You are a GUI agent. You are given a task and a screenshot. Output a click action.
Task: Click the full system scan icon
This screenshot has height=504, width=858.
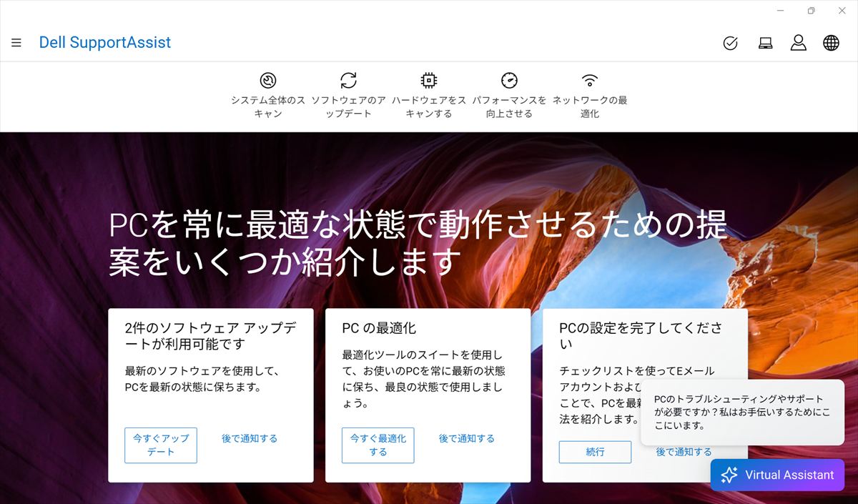click(268, 81)
